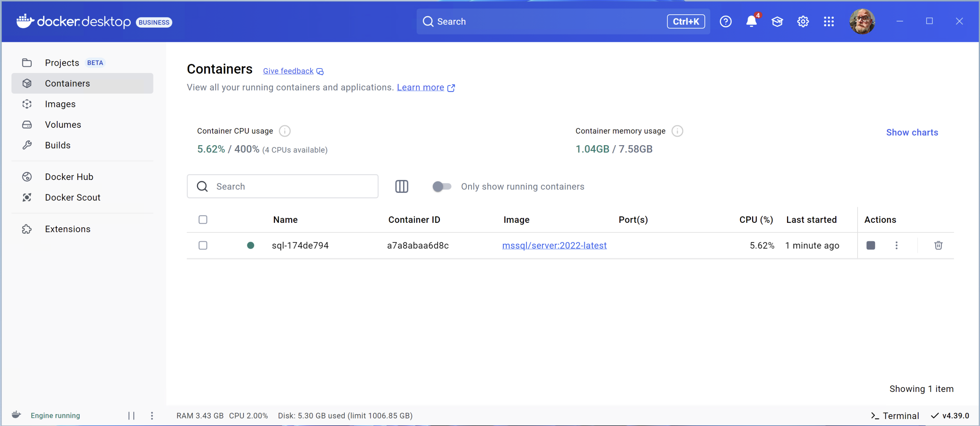Image resolution: width=980 pixels, height=426 pixels.
Task: Click the Projects folder icon
Action: pyautogui.click(x=27, y=63)
